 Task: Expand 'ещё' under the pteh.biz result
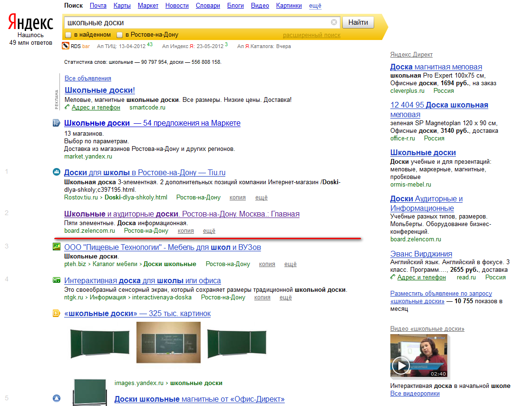click(x=290, y=264)
